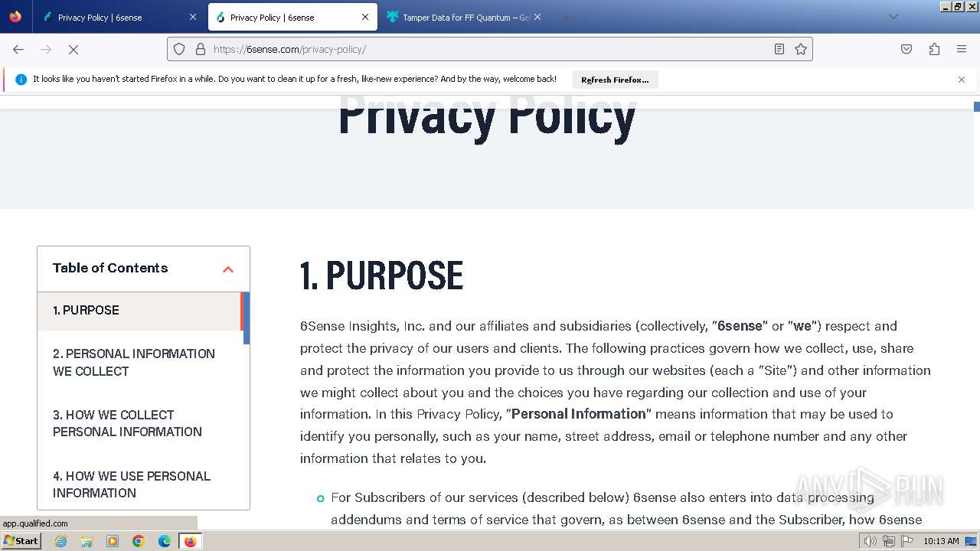Click the 10:13 AM clock
Screen dimensions: 980x551
pos(941,541)
